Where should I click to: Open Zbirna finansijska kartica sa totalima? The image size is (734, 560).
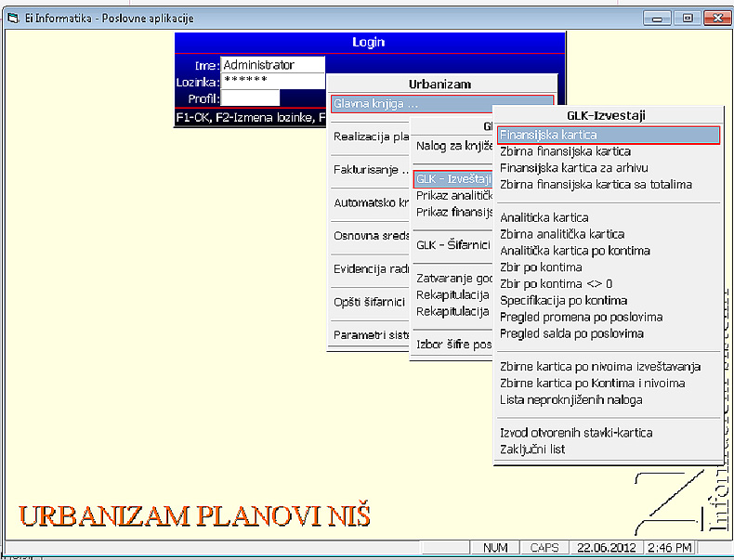pyautogui.click(x=596, y=185)
